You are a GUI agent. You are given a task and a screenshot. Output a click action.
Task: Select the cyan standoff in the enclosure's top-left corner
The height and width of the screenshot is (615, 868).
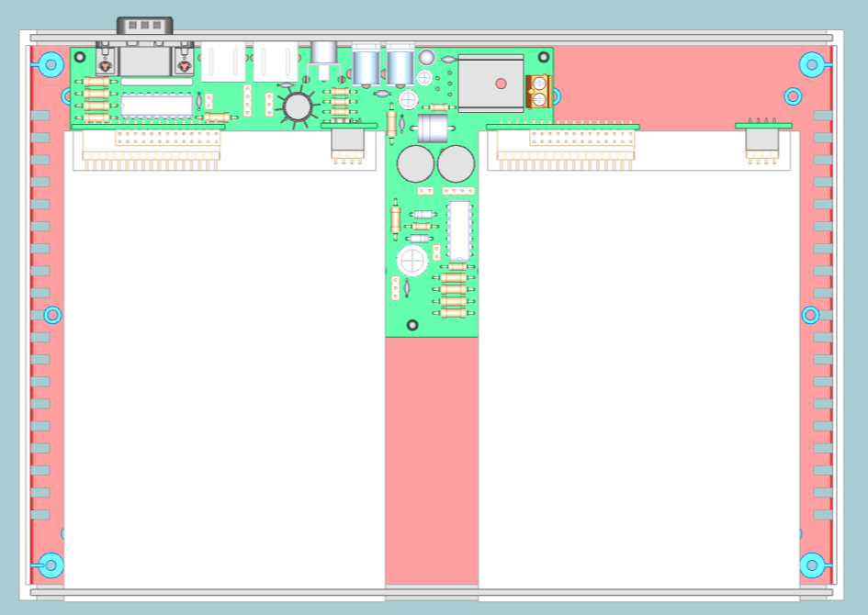pyautogui.click(x=50, y=64)
